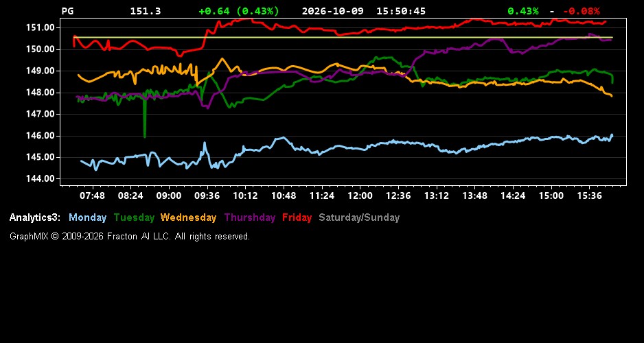Click the red -0.08% range value
This screenshot has width=644, height=343.
(x=581, y=12)
